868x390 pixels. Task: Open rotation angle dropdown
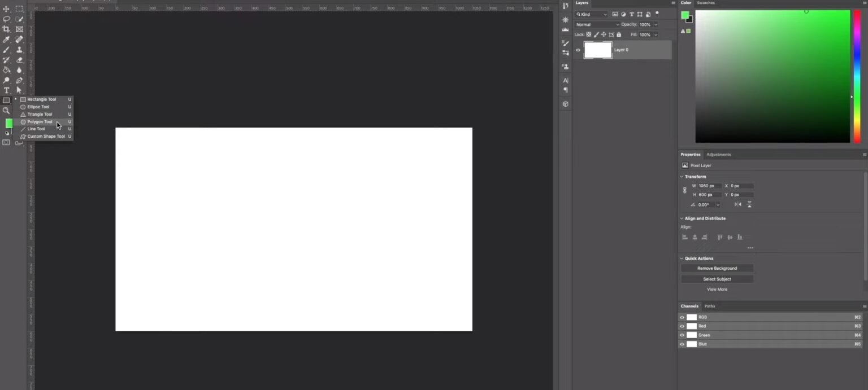(x=718, y=205)
